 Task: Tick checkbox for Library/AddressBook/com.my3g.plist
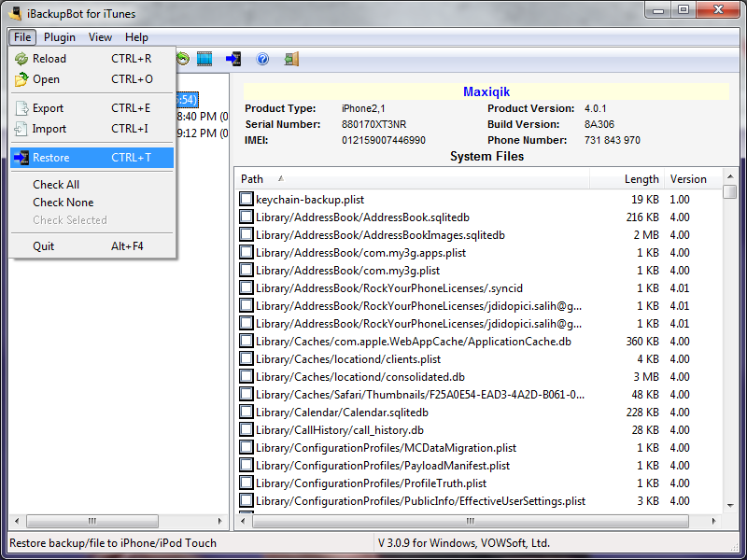click(247, 270)
